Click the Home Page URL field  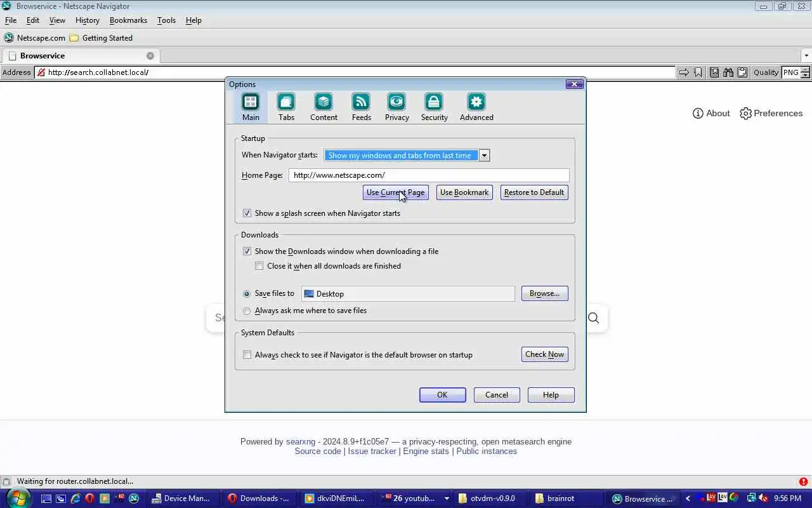click(429, 175)
